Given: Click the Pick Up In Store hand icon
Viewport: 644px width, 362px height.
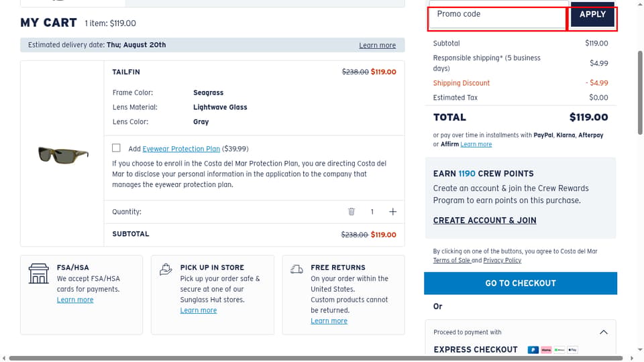Looking at the screenshot, I should click(x=166, y=269).
